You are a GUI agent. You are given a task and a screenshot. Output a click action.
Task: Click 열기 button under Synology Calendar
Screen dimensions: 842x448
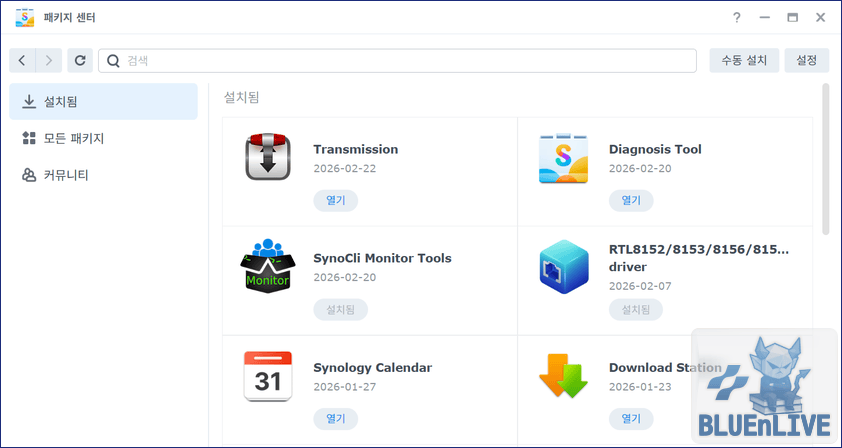[x=335, y=418]
